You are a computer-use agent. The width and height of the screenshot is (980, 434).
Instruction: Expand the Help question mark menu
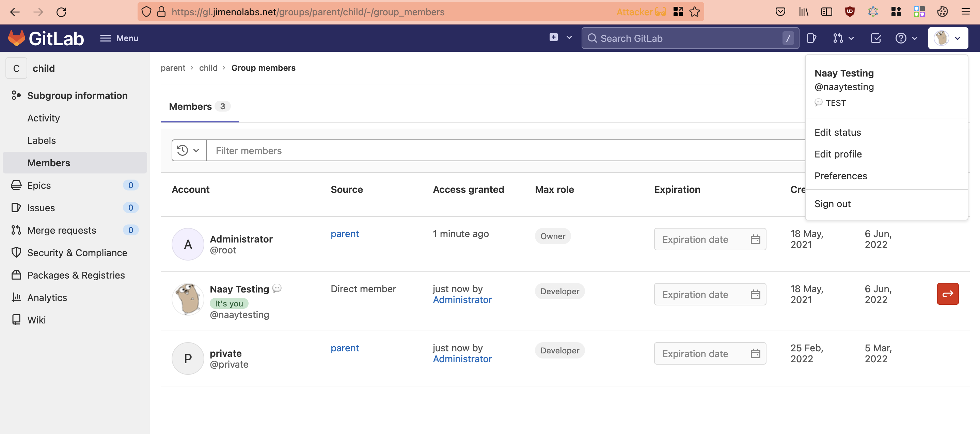[906, 38]
